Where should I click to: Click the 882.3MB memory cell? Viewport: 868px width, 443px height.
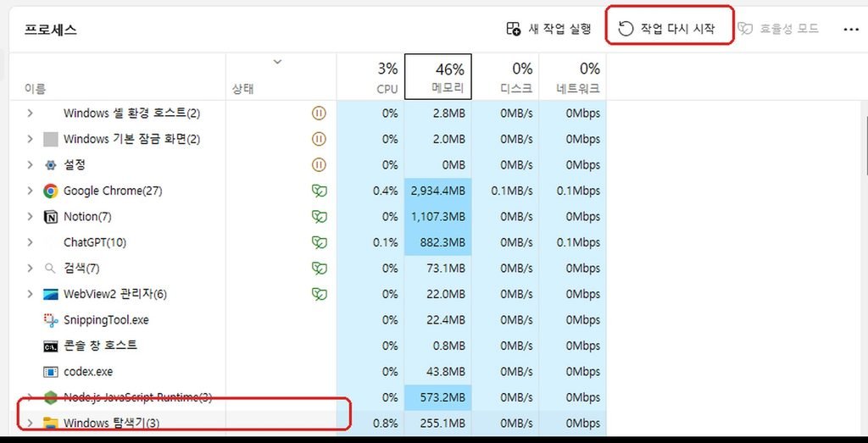438,242
